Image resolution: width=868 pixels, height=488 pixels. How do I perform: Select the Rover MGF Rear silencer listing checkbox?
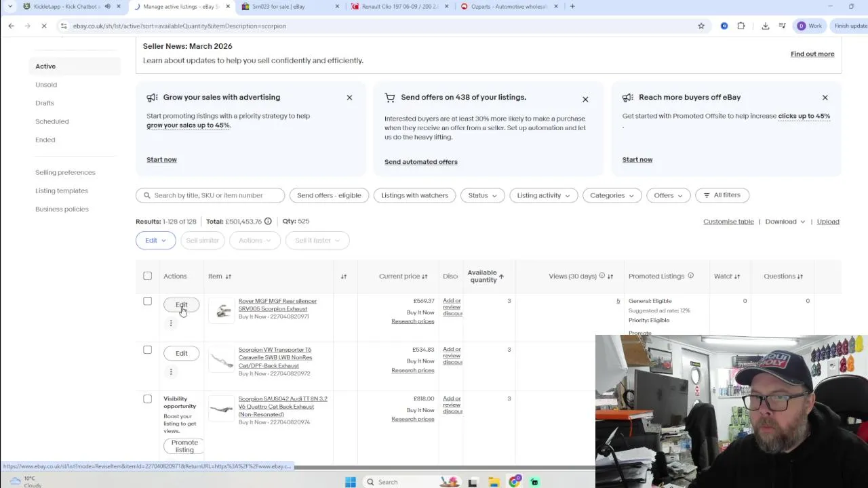click(x=147, y=301)
